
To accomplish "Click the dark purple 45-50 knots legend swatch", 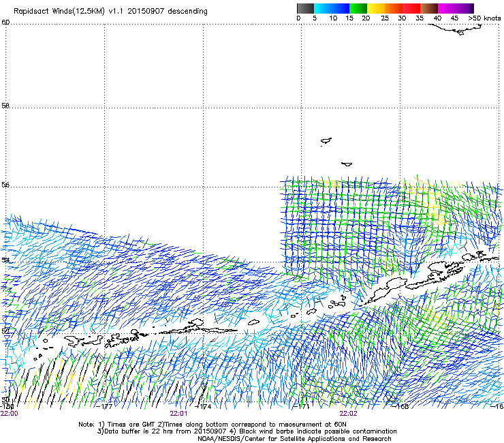I will [x=464, y=8].
